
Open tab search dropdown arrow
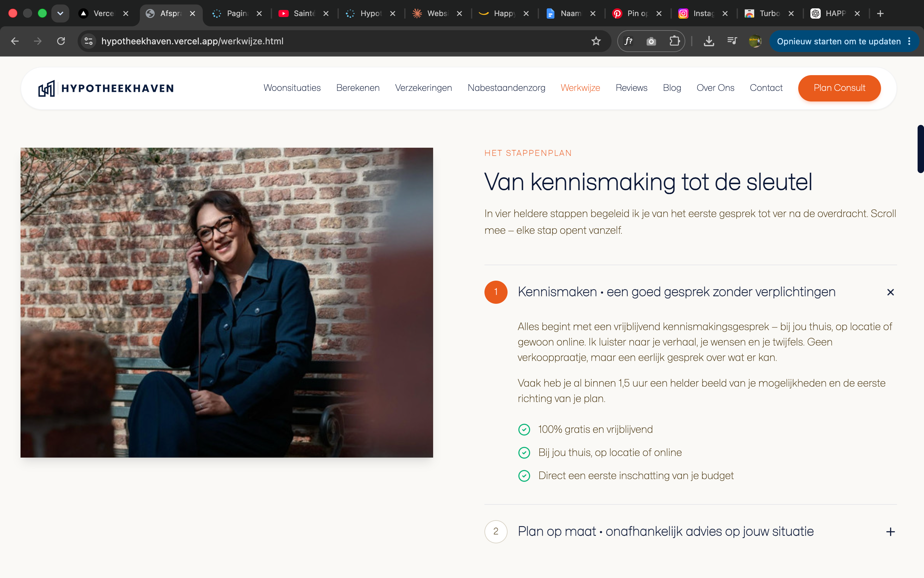[x=60, y=13]
